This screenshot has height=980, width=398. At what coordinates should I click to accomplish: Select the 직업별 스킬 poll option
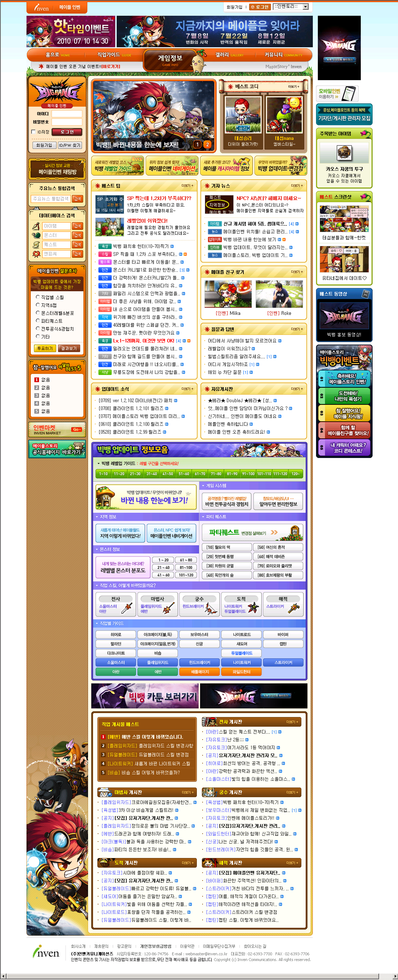[x=38, y=297]
